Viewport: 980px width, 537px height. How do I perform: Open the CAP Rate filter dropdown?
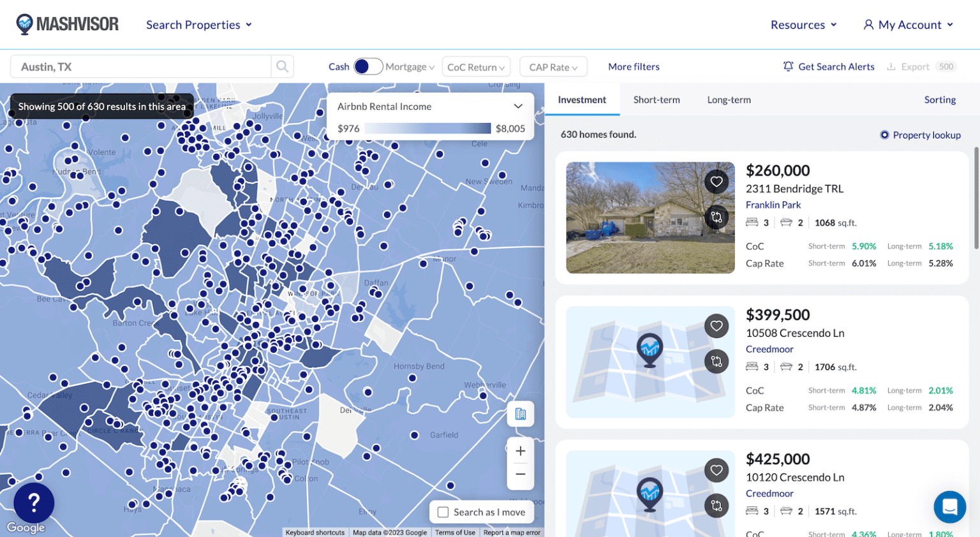coord(553,66)
